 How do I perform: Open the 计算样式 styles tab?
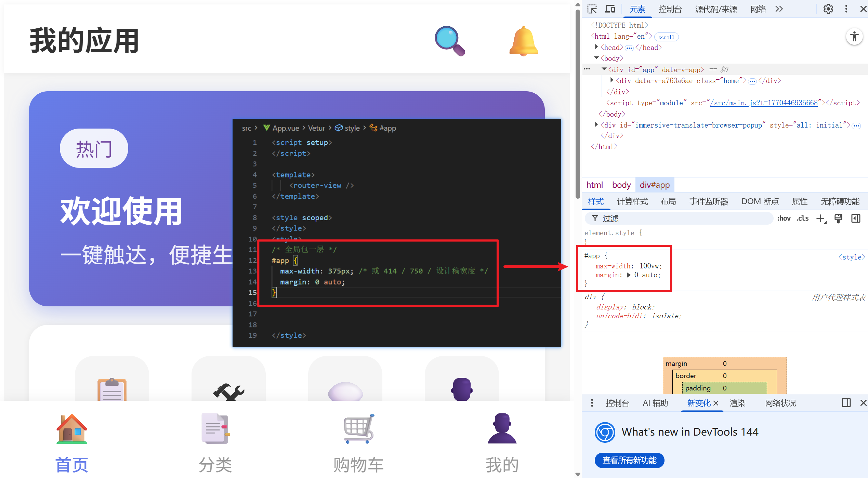click(632, 202)
